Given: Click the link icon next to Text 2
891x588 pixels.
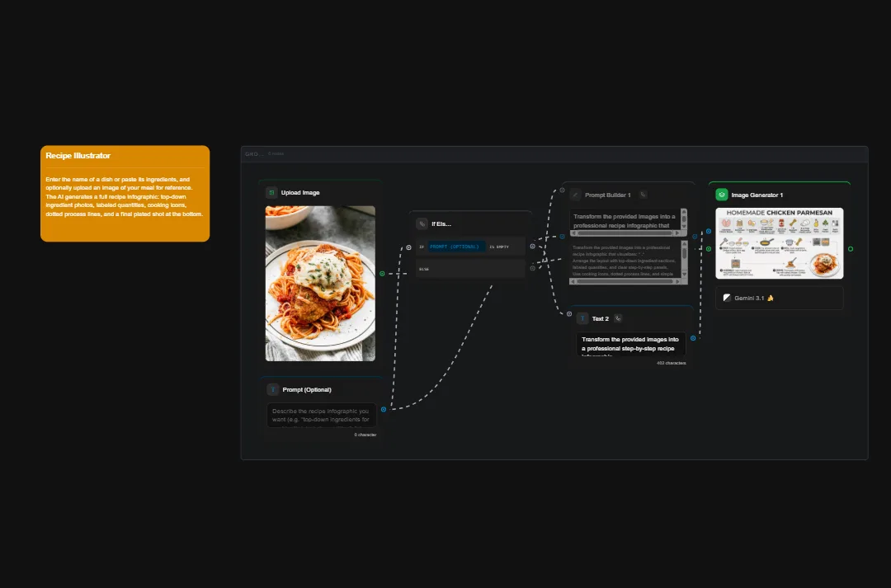Looking at the screenshot, I should 618,318.
